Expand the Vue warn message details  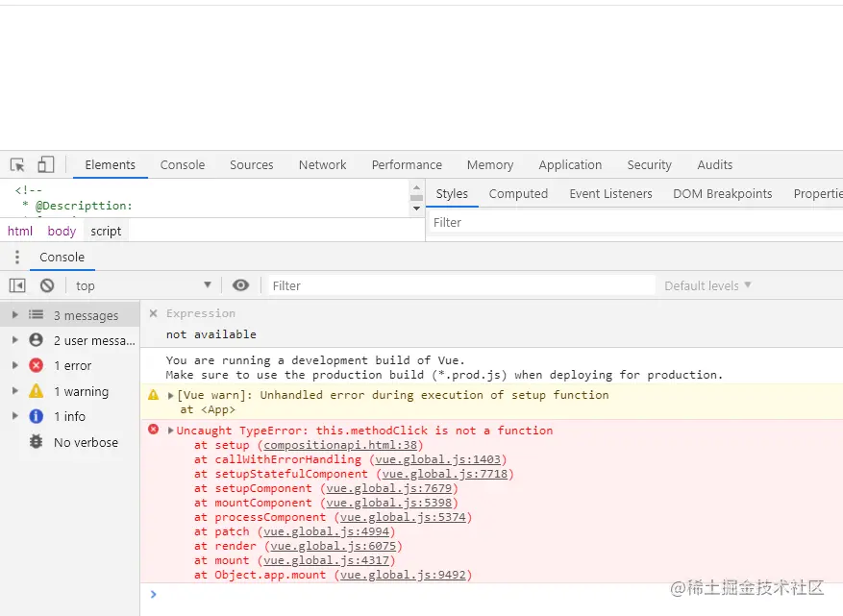(170, 396)
